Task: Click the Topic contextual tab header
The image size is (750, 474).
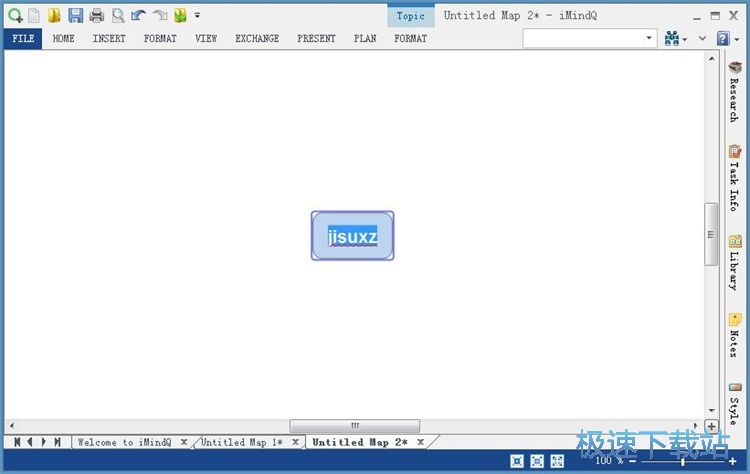Action: point(411,16)
